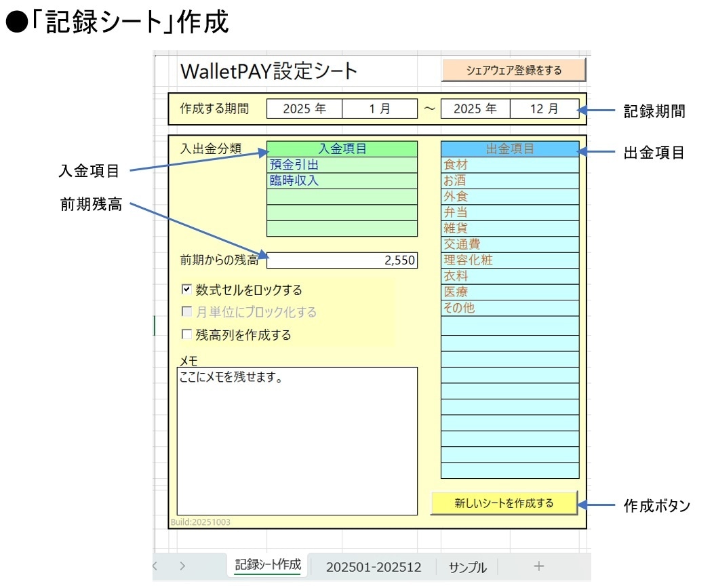
Task: Add a new sheet with the plus icon
Action: (538, 566)
